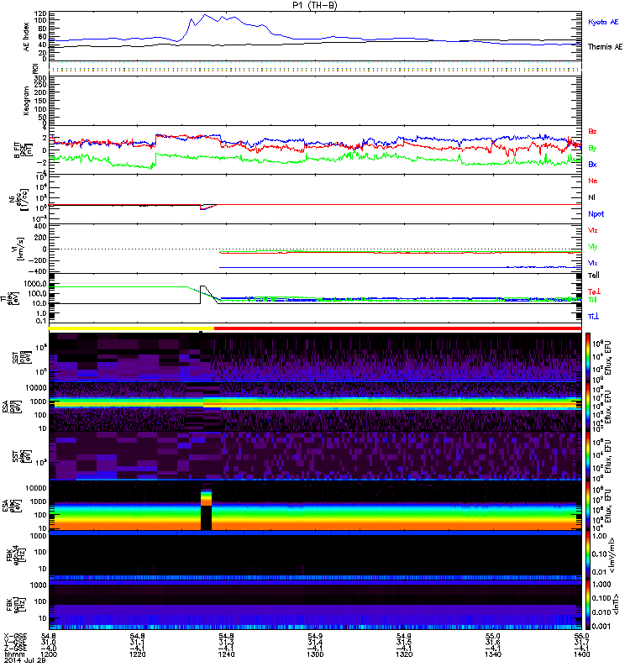
Task: Click the green "Viy" legend label
Action: [x=593, y=247]
